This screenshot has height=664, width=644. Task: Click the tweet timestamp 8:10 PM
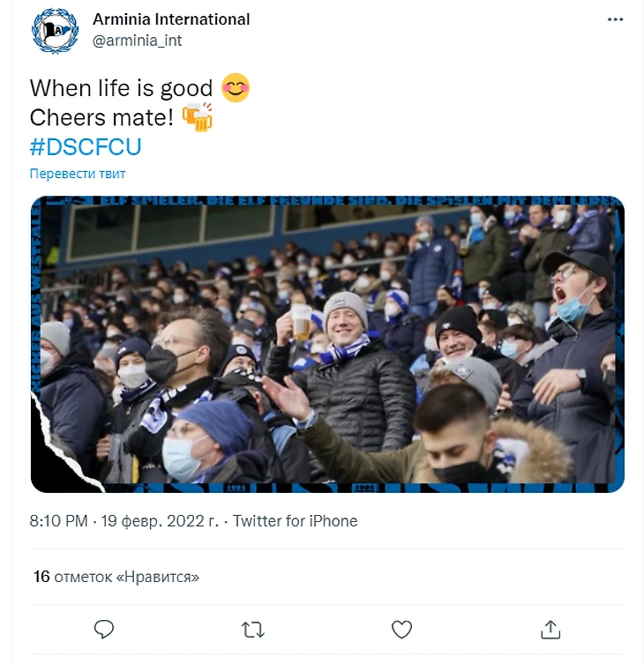[58, 521]
